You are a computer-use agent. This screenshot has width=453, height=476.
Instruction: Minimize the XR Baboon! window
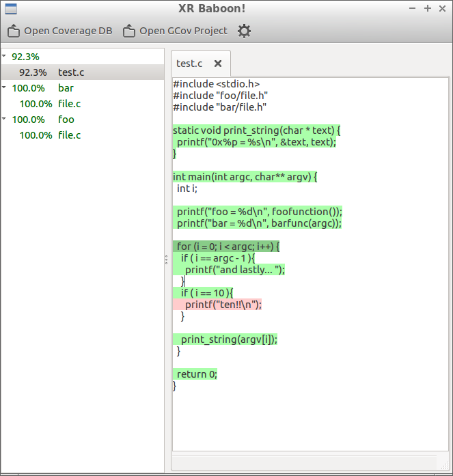(x=412, y=8)
